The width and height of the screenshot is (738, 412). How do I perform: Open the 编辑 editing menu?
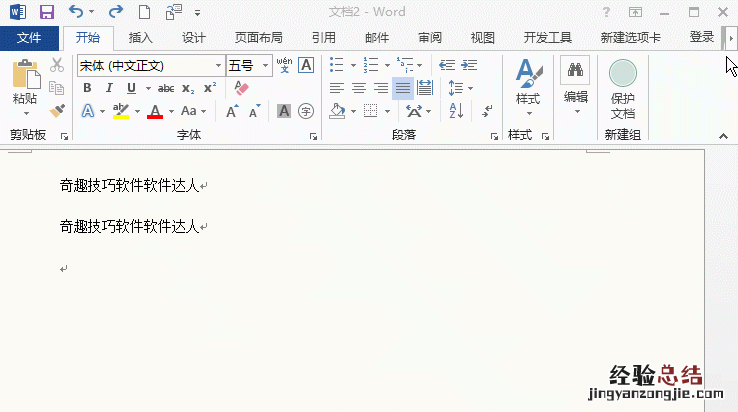pyautogui.click(x=575, y=86)
